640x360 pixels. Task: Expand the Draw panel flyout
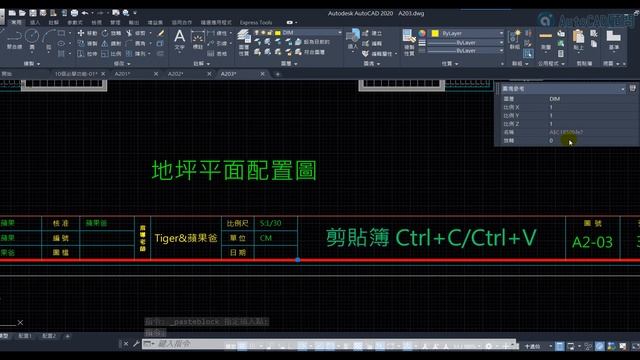(31, 64)
